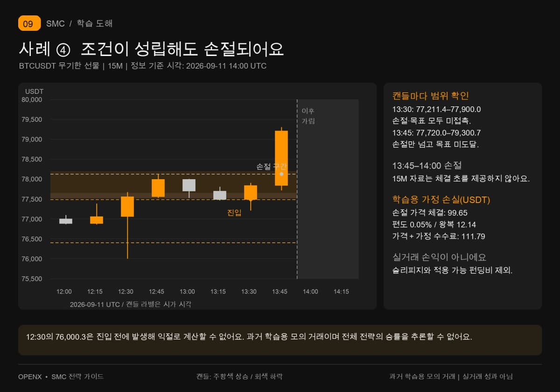Click the 12:45 x-axis time label
The image size is (560, 392).
pyautogui.click(x=156, y=292)
